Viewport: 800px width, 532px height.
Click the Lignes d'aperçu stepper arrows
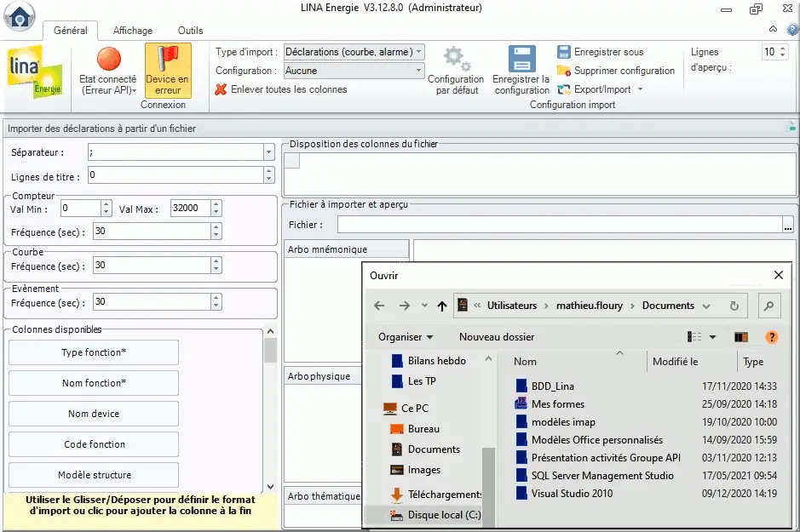783,52
